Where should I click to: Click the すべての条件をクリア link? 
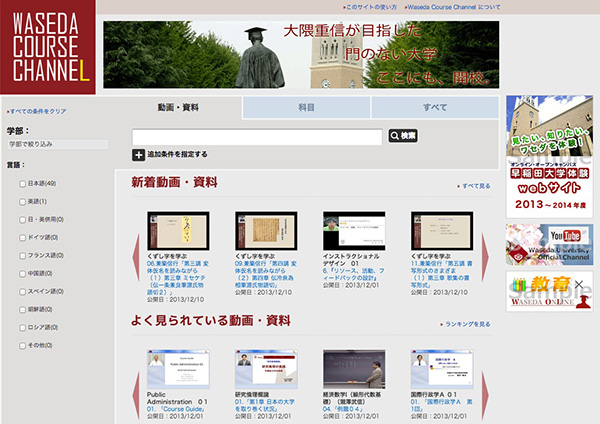click(x=39, y=111)
